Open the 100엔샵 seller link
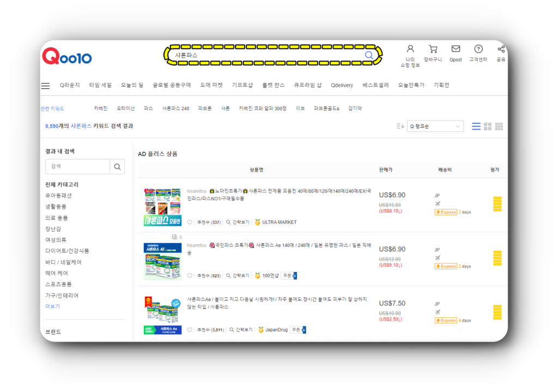 point(270,275)
